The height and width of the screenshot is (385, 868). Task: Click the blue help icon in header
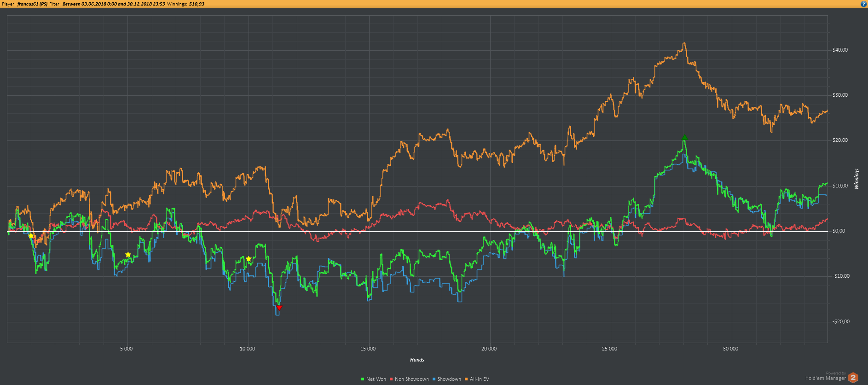[863, 4]
